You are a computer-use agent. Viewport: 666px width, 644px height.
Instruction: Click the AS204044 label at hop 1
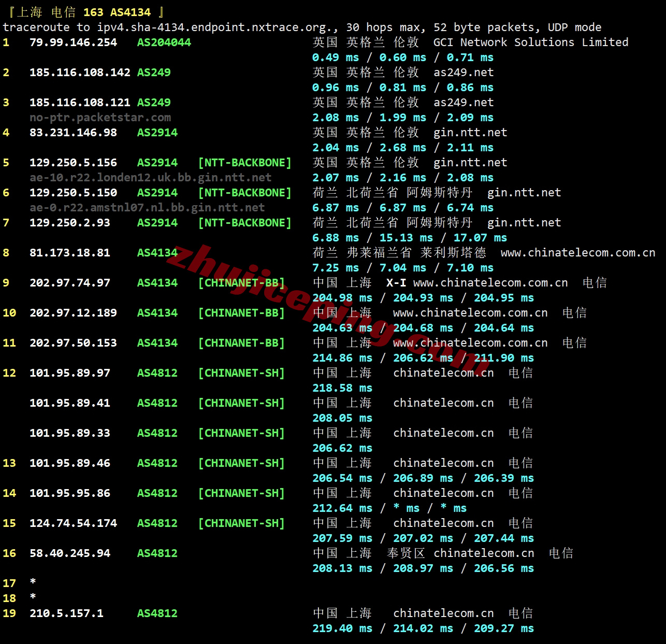click(164, 42)
